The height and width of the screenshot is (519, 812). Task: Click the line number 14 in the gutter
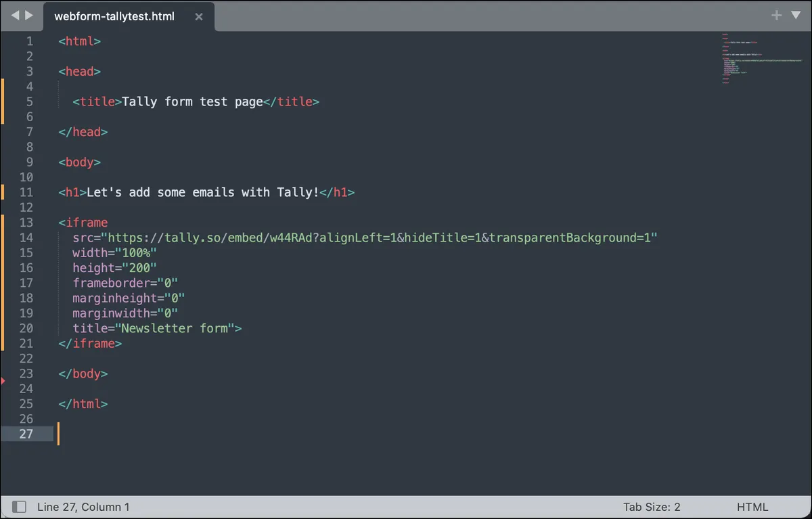pos(26,238)
